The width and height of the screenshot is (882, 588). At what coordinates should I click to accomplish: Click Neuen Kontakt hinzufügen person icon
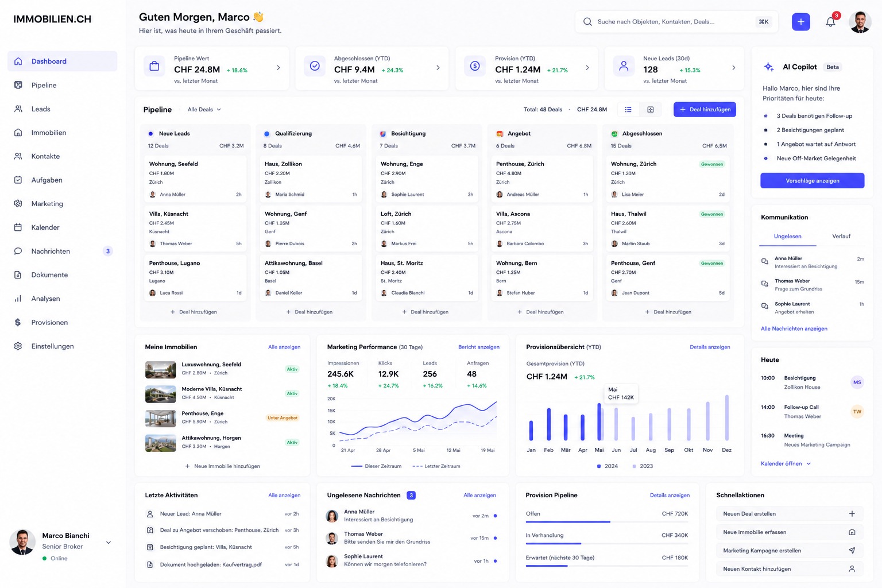coord(852,569)
